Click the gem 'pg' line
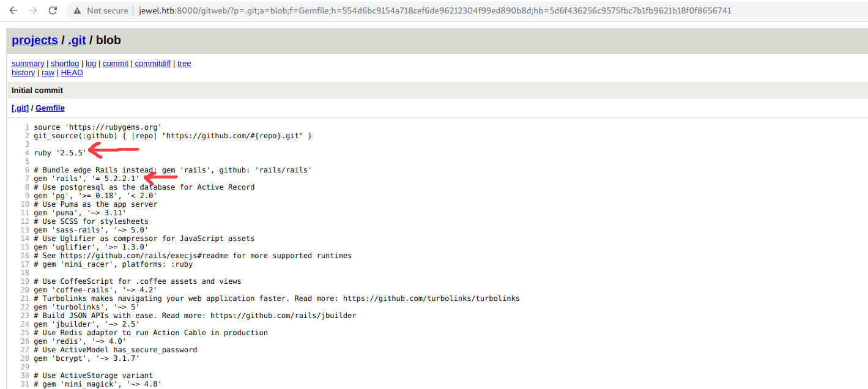The image size is (868, 389). click(x=95, y=196)
